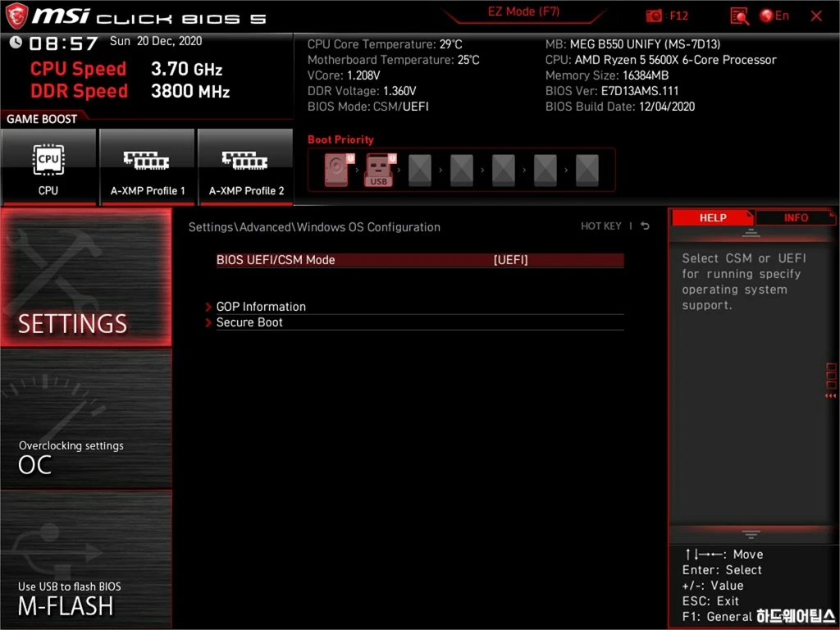Click the clock icon beside the time
The height and width of the screenshot is (630, 840).
click(x=16, y=43)
